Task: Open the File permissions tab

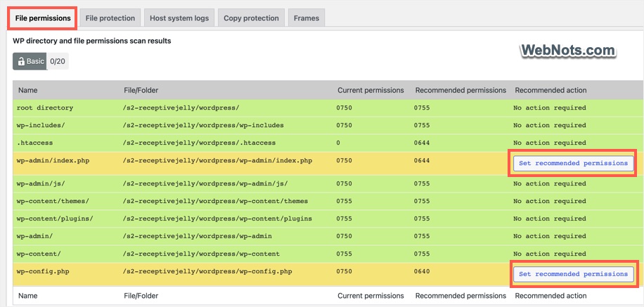Action: tap(43, 18)
